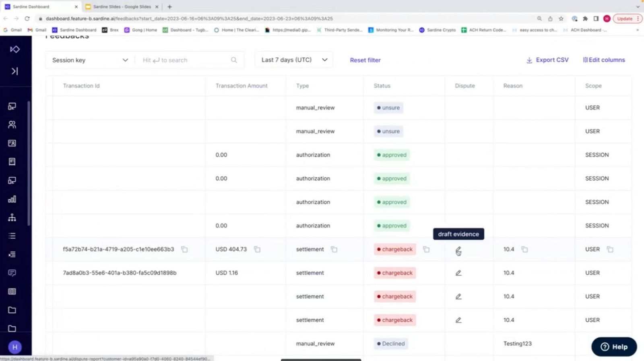The image size is (644, 361).
Task: Open the receipt document icon in sidebar
Action: coord(12,162)
